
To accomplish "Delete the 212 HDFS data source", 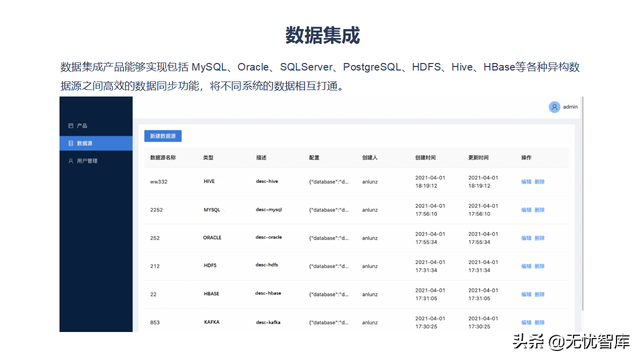I will point(540,267).
